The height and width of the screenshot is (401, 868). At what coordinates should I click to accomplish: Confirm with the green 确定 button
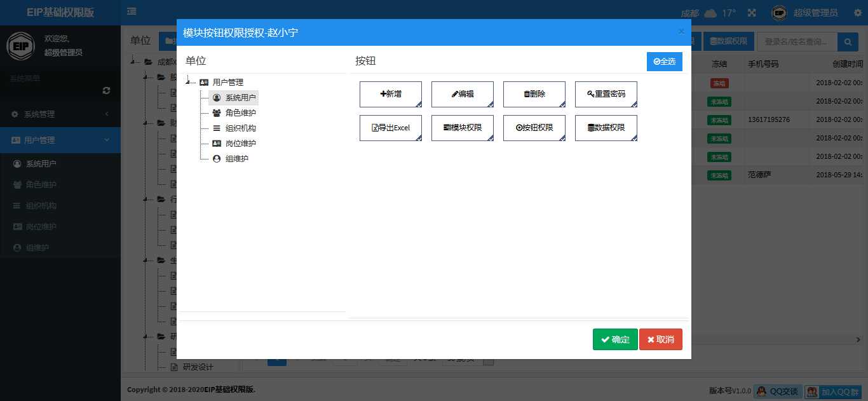[615, 339]
